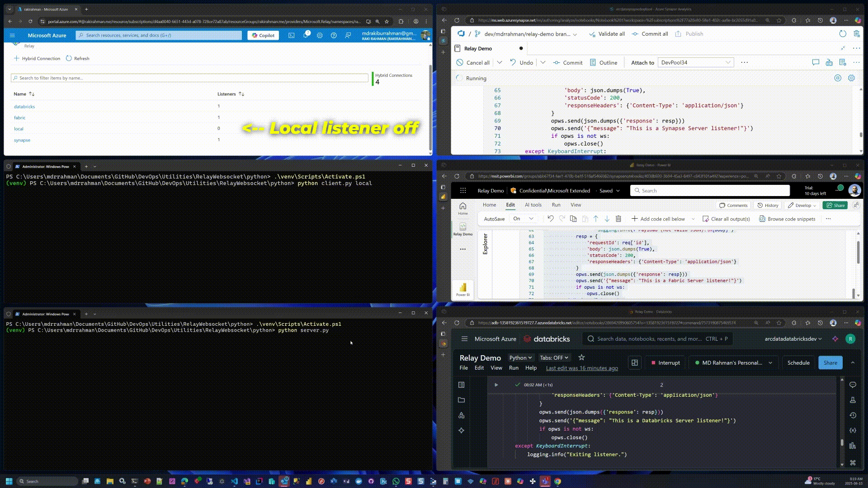
Task: Open Databricks sidebar hamburger menu
Action: (464, 339)
